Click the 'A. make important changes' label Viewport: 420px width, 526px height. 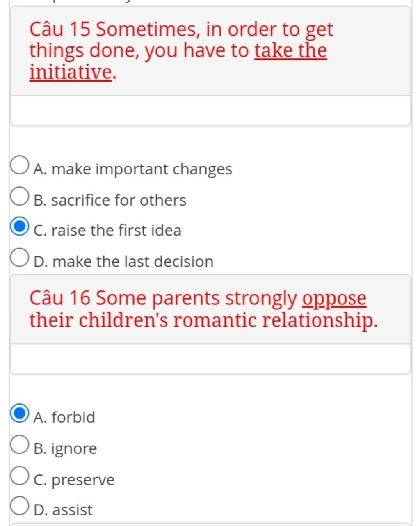[x=133, y=169]
